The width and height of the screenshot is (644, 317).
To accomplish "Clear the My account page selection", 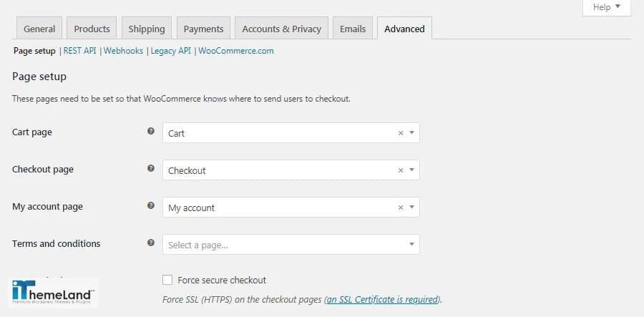I will 401,208.
